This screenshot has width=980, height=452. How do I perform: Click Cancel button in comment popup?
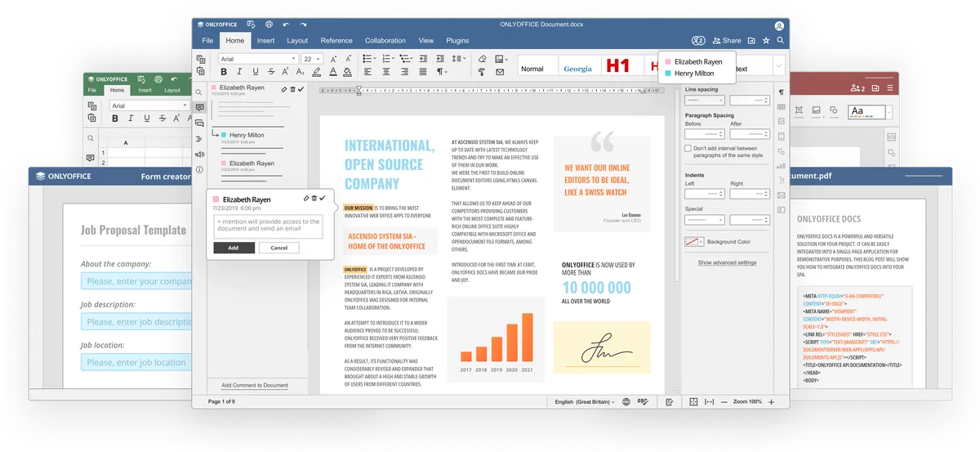[x=278, y=248]
